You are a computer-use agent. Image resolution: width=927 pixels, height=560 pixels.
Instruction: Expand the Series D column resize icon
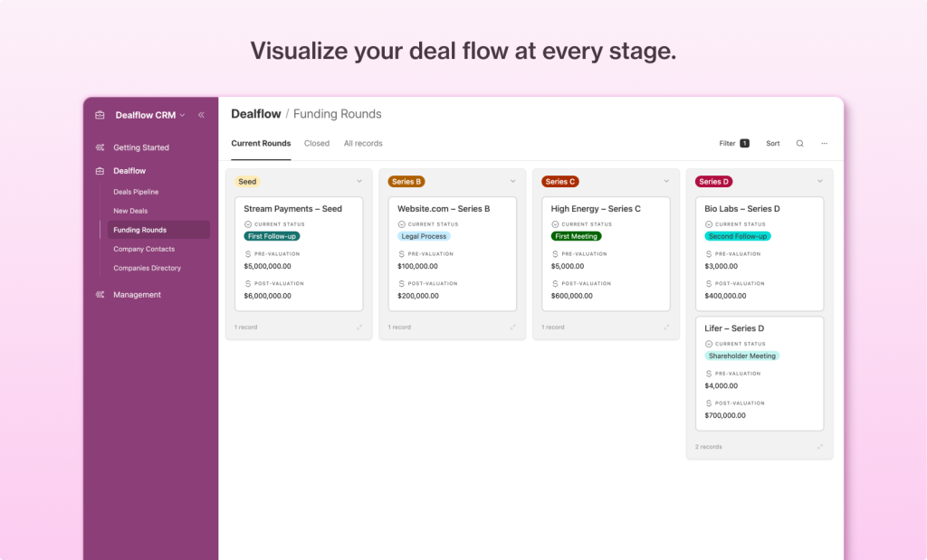pos(820,447)
